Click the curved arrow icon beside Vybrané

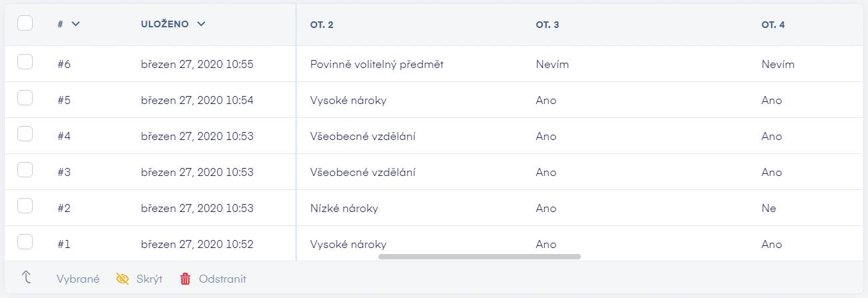[x=27, y=278]
